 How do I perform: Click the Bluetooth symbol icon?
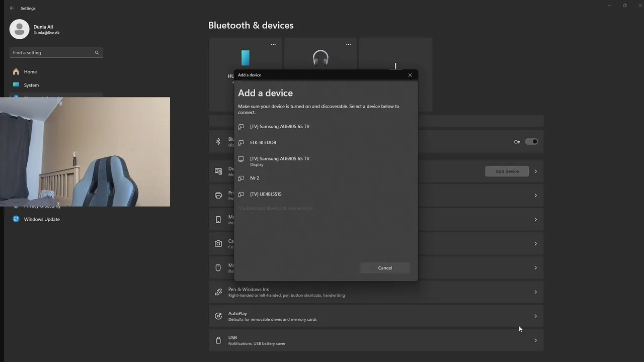coord(218,142)
